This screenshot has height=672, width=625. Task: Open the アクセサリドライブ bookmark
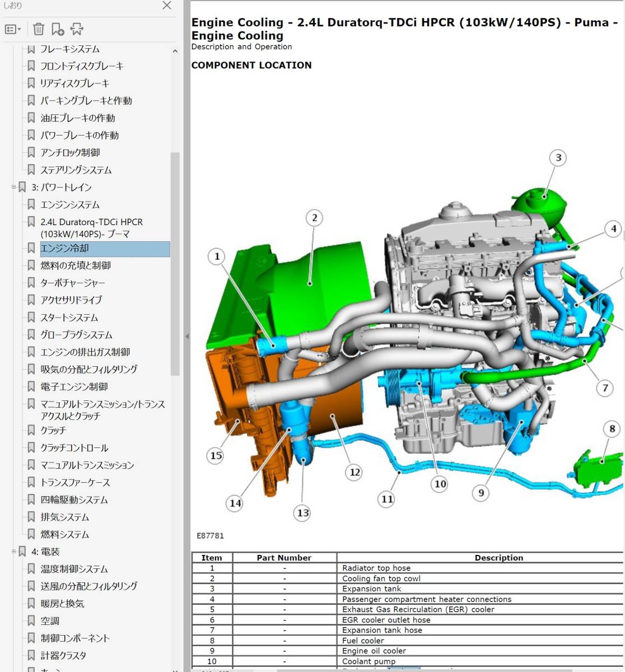tap(71, 300)
